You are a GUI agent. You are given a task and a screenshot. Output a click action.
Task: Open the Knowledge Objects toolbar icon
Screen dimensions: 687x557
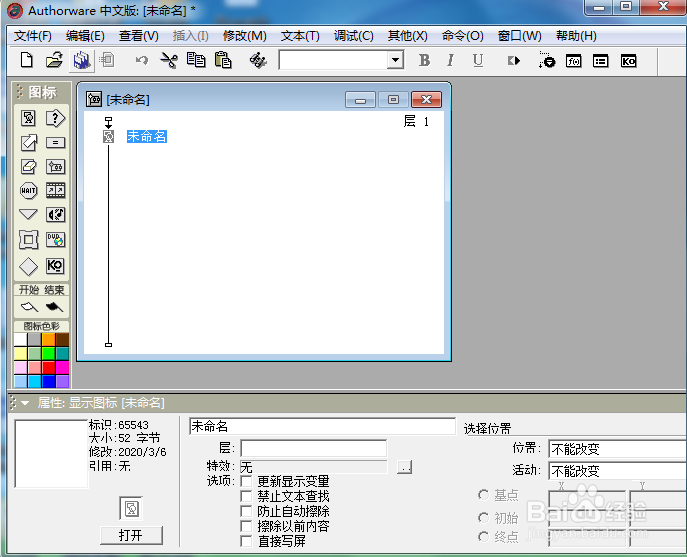click(628, 61)
